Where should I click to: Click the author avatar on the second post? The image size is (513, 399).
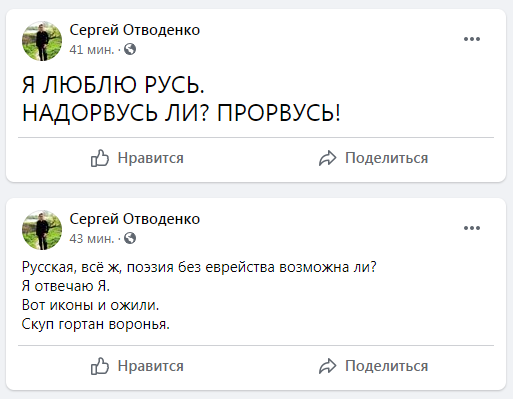point(42,230)
